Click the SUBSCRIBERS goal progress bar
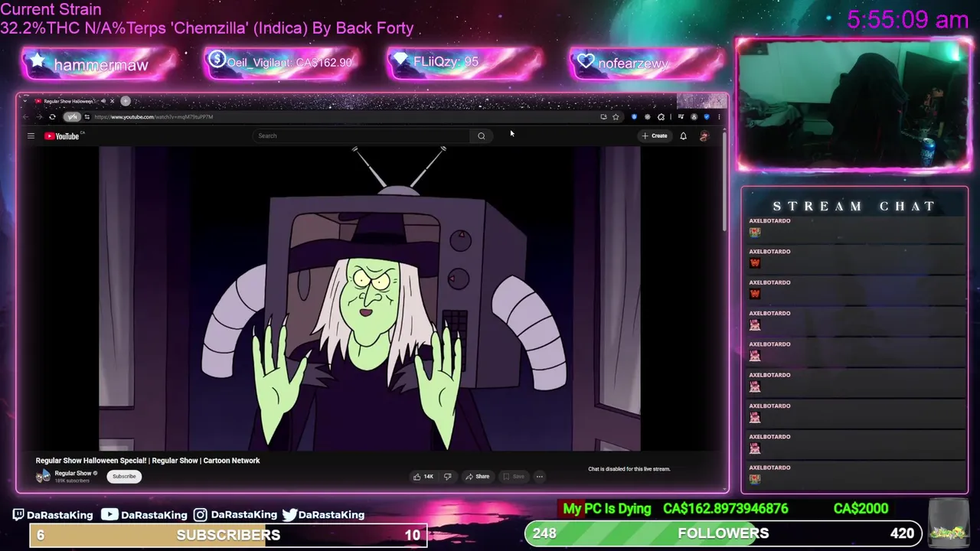980x551 pixels. point(228,535)
